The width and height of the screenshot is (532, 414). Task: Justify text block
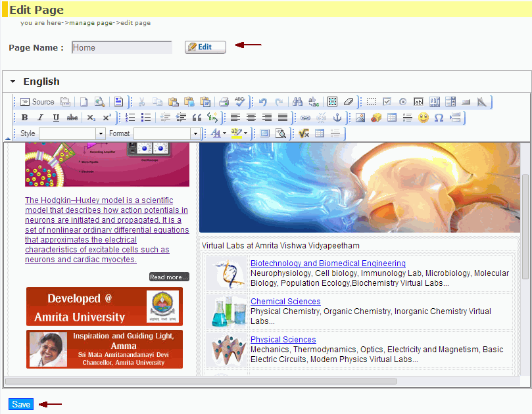click(x=283, y=118)
